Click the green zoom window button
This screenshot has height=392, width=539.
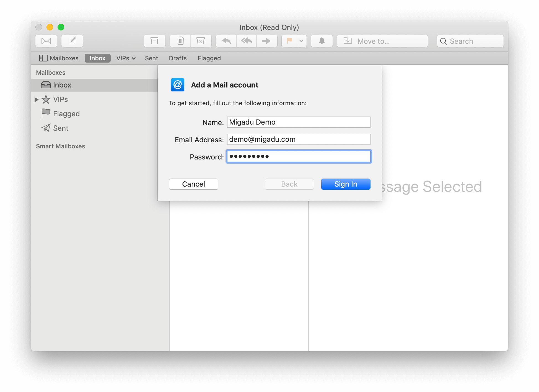click(x=61, y=27)
